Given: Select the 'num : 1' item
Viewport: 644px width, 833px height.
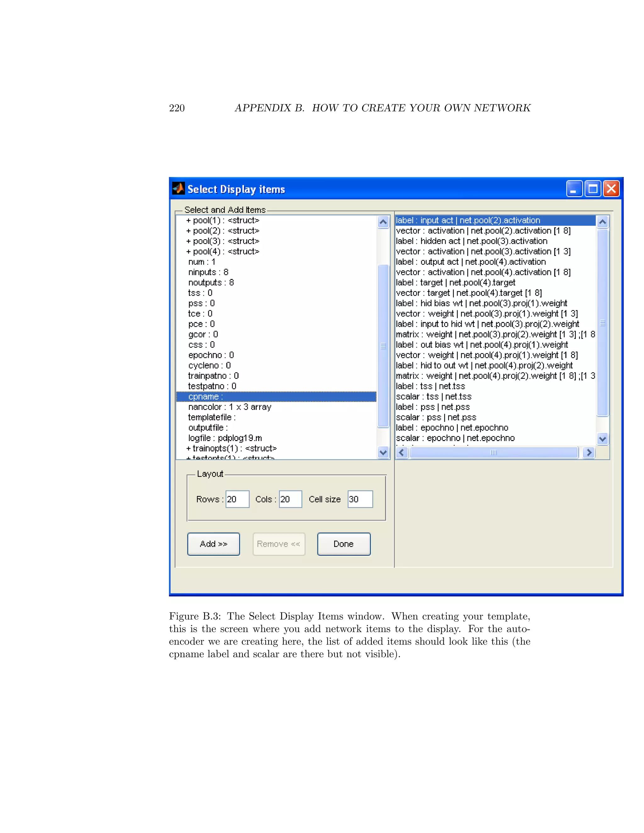Looking at the screenshot, I should [x=276, y=262].
